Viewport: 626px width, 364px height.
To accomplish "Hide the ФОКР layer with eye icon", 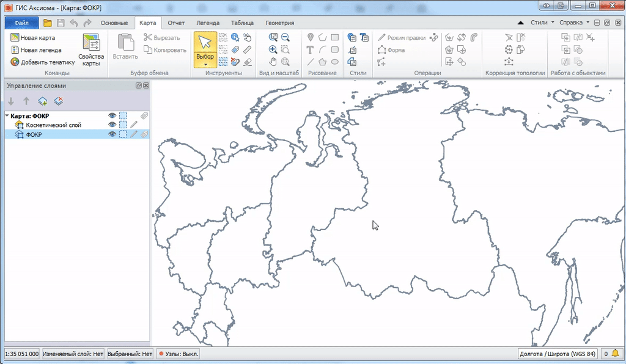I will 112,134.
